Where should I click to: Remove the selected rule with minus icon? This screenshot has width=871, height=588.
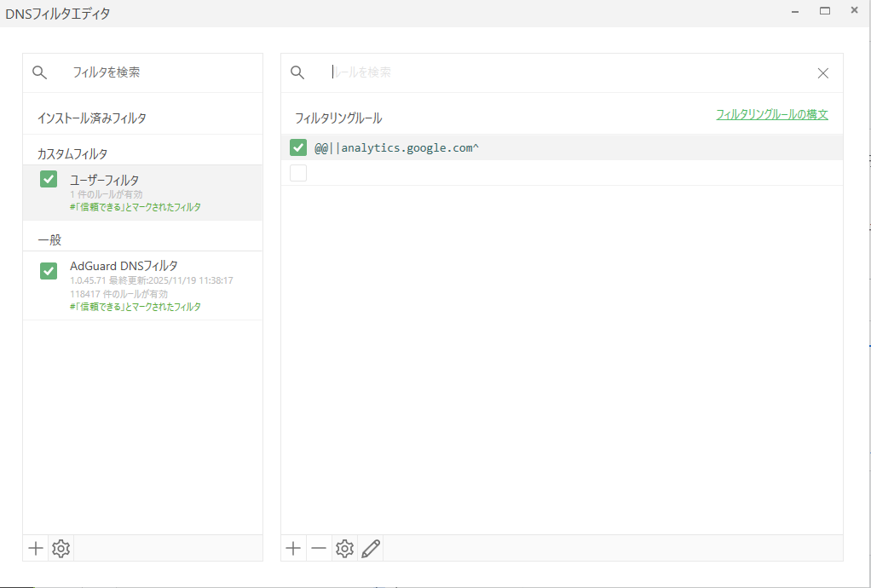[x=319, y=549]
